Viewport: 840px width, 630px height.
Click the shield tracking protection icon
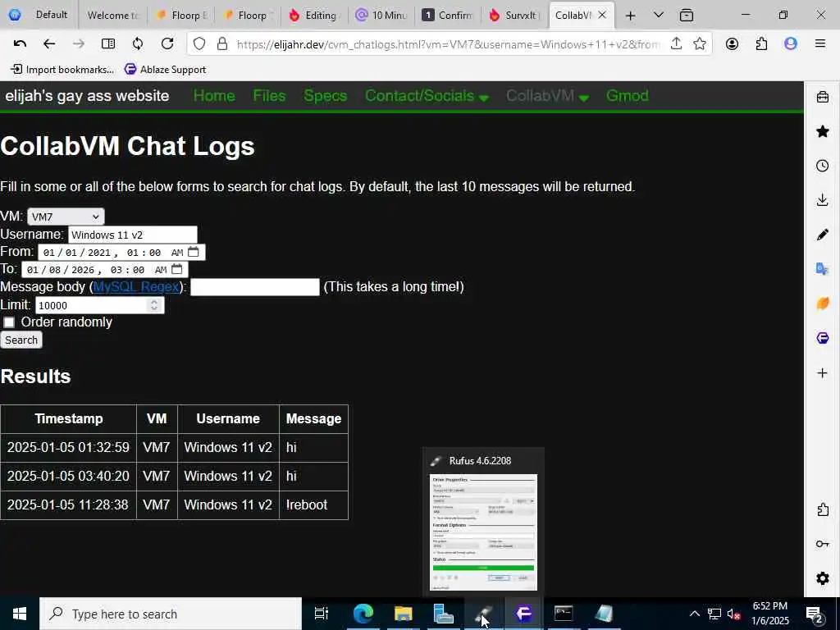pyautogui.click(x=199, y=44)
